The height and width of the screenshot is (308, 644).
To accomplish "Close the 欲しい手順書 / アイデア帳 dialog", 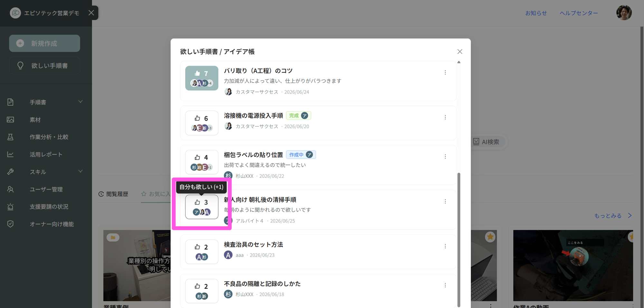I will click(x=460, y=52).
